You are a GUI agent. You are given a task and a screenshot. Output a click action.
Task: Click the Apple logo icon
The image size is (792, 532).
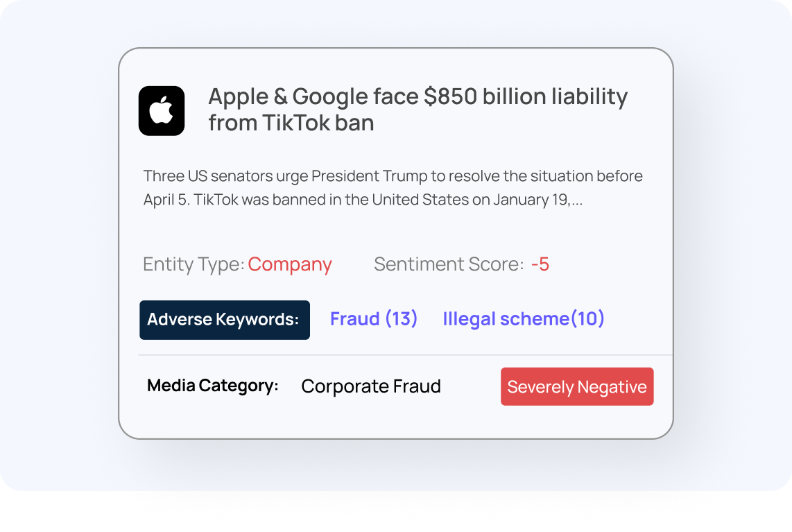click(162, 111)
